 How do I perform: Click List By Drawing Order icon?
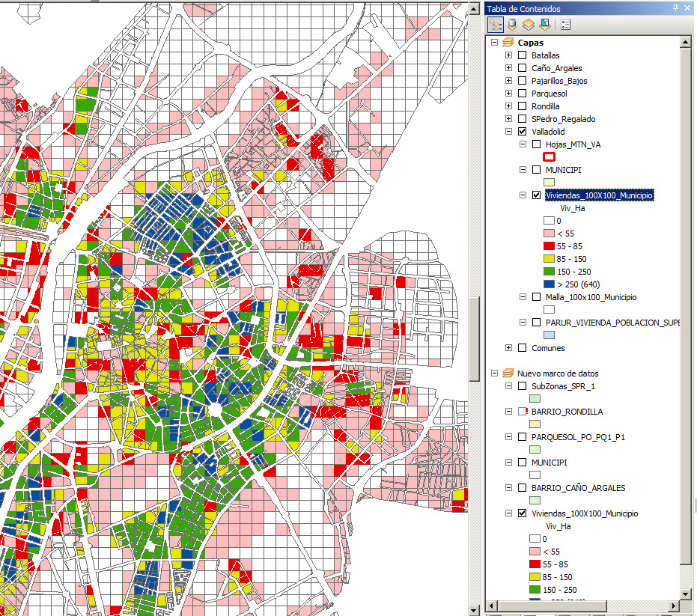(x=496, y=24)
